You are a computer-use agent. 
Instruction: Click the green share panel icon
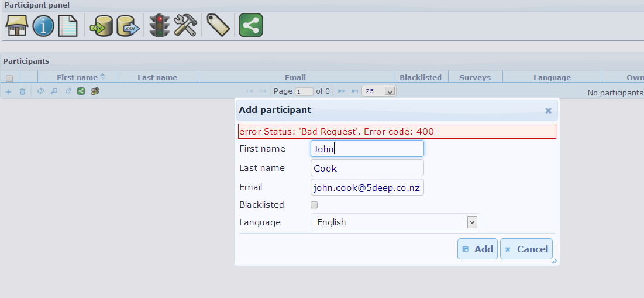click(x=250, y=26)
